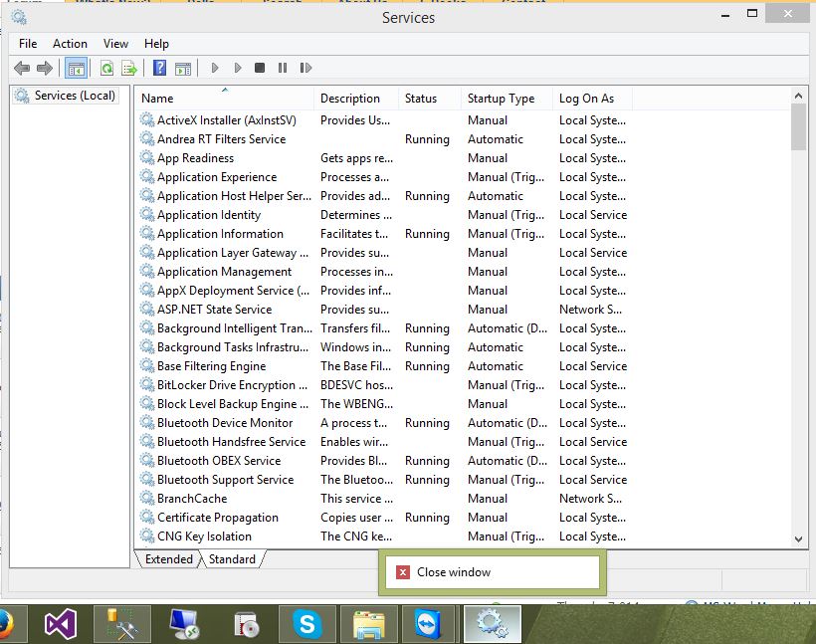Select ASP.NET State Service row

point(383,310)
